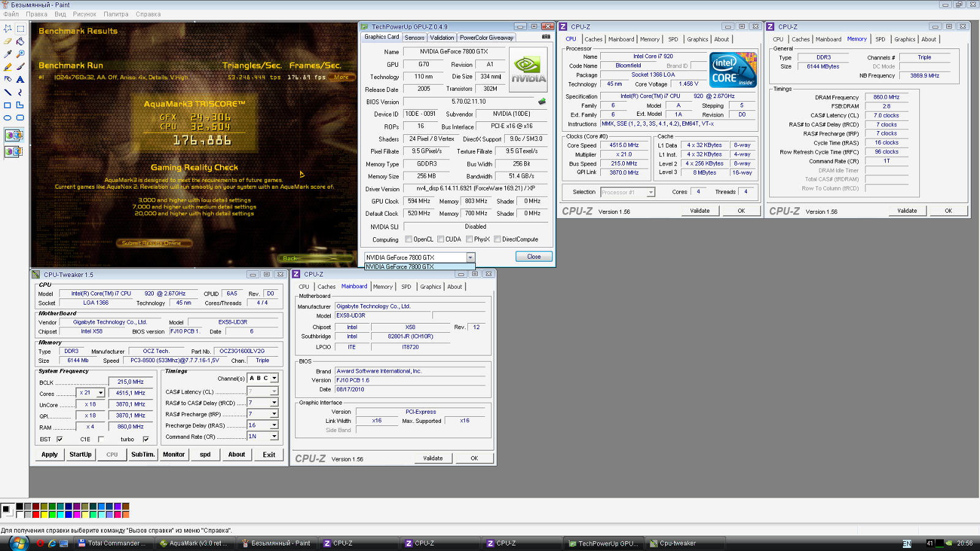Click the Intel Core i7 logo in CPU-Z

click(733, 70)
